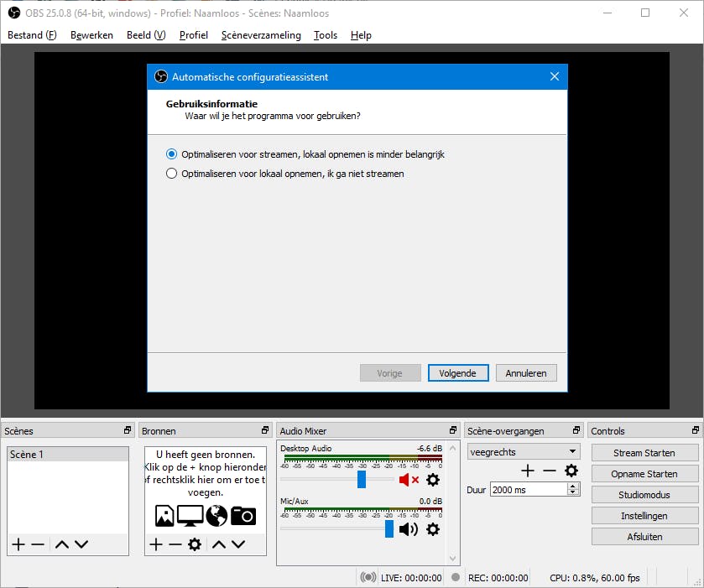Open transition properties gear icon
Image resolution: width=704 pixels, height=588 pixels.
pyautogui.click(x=571, y=471)
